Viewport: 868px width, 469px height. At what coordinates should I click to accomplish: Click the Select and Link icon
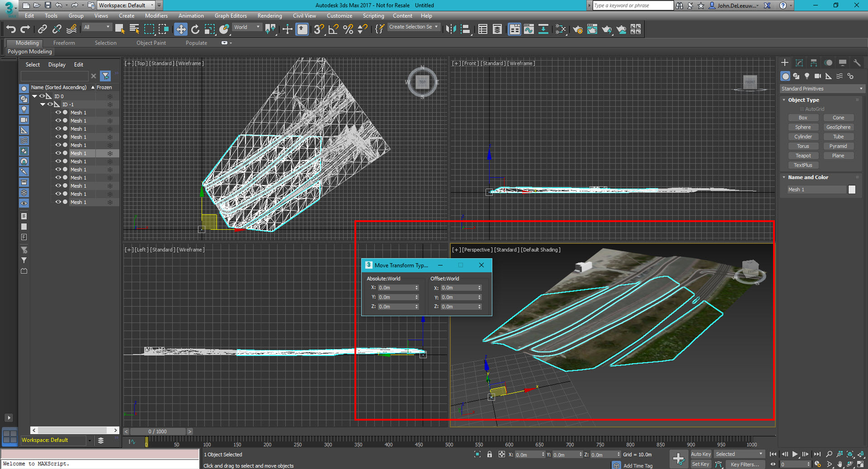point(42,29)
